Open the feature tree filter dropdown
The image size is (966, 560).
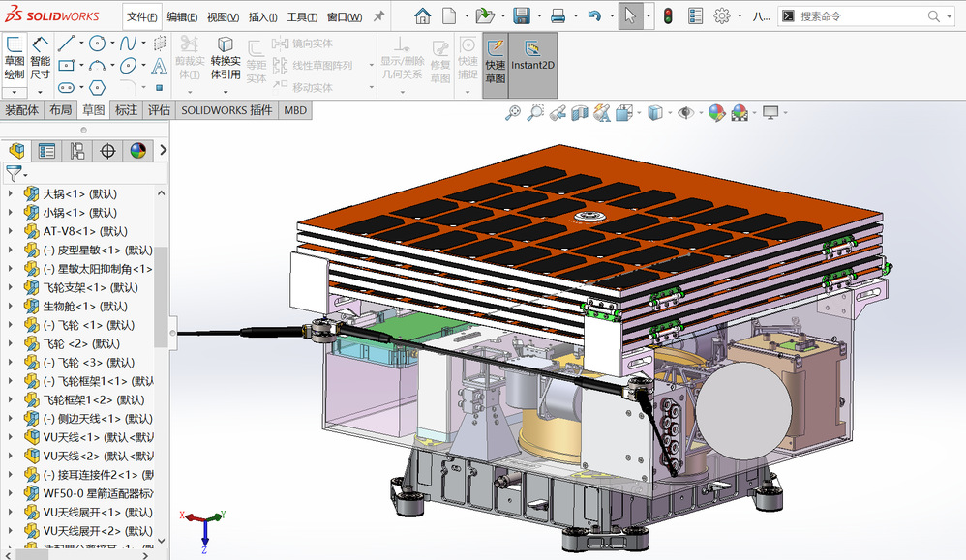[x=16, y=174]
